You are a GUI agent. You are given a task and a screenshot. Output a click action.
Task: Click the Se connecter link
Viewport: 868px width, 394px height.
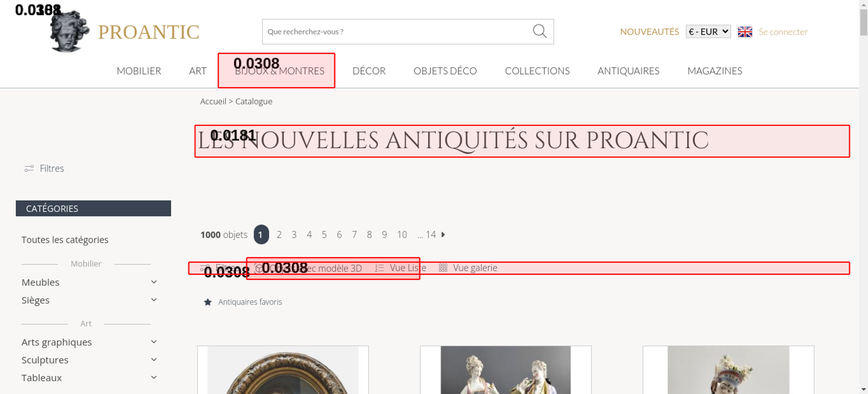[783, 32]
